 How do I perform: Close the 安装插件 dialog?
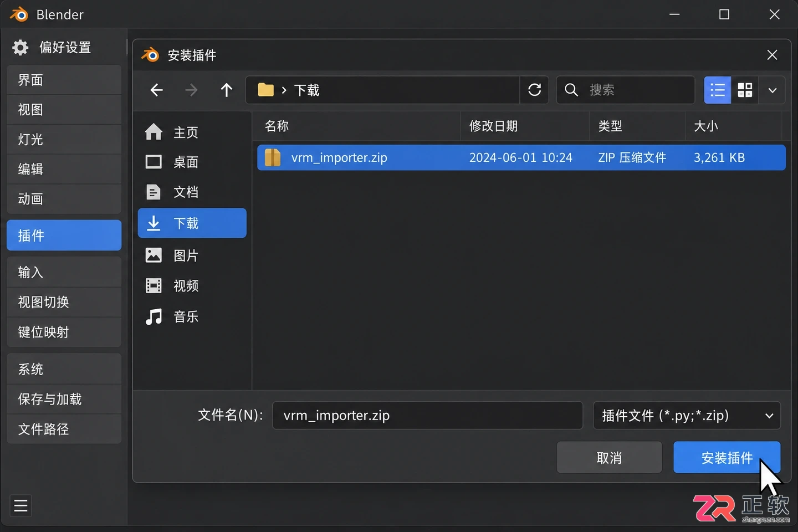coord(772,55)
